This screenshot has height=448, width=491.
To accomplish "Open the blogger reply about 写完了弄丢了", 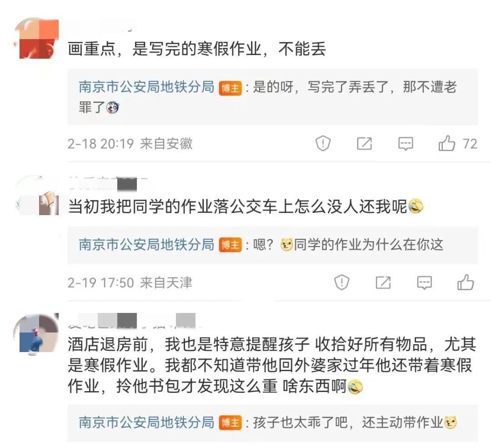I will (x=273, y=97).
